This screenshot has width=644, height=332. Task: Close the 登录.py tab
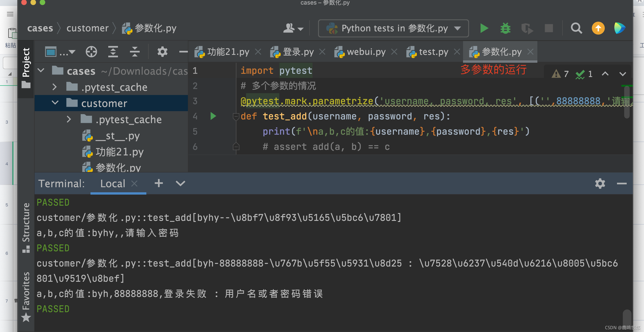tap(322, 52)
